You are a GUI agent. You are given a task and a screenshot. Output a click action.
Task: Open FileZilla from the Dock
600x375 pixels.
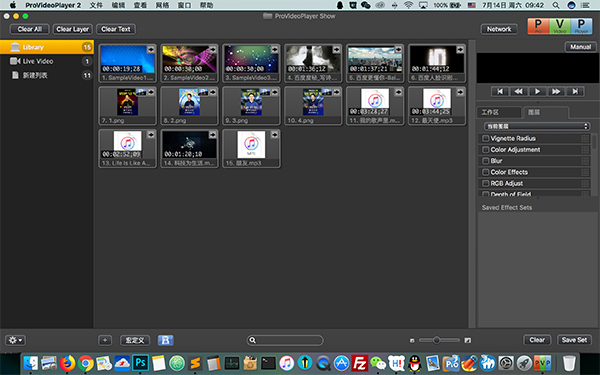click(360, 363)
